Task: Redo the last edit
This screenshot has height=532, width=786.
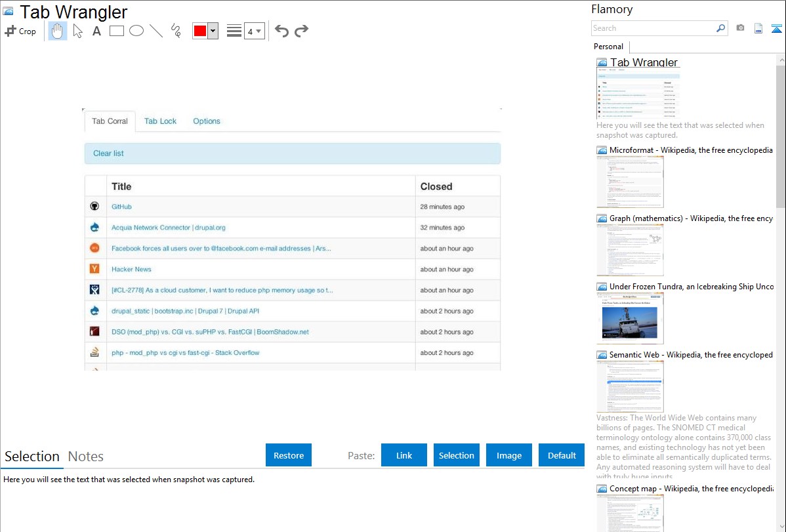Action: point(301,31)
